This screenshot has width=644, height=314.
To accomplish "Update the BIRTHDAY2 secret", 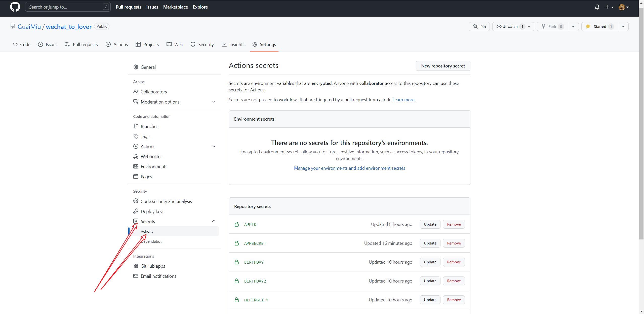I will [x=430, y=281].
